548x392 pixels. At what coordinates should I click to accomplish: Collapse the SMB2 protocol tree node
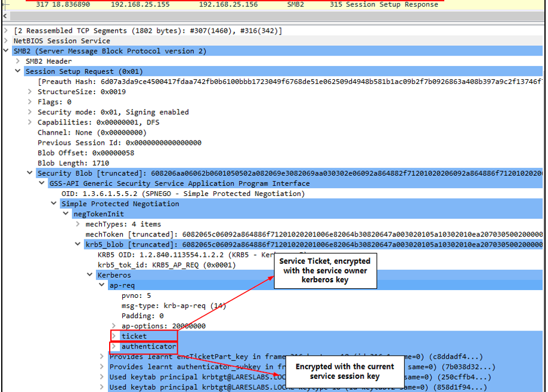pyautogui.click(x=5, y=51)
